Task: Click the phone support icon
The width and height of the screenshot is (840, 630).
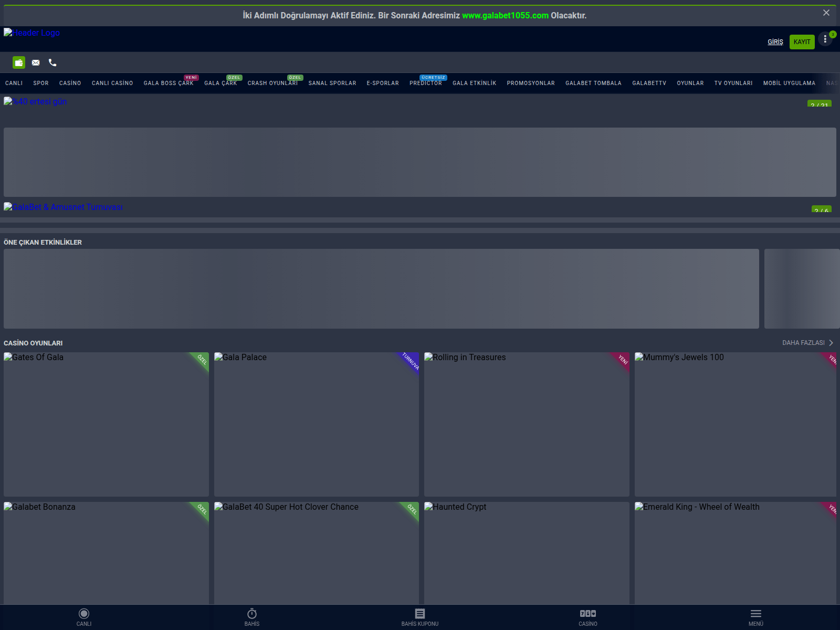Action: tap(52, 62)
